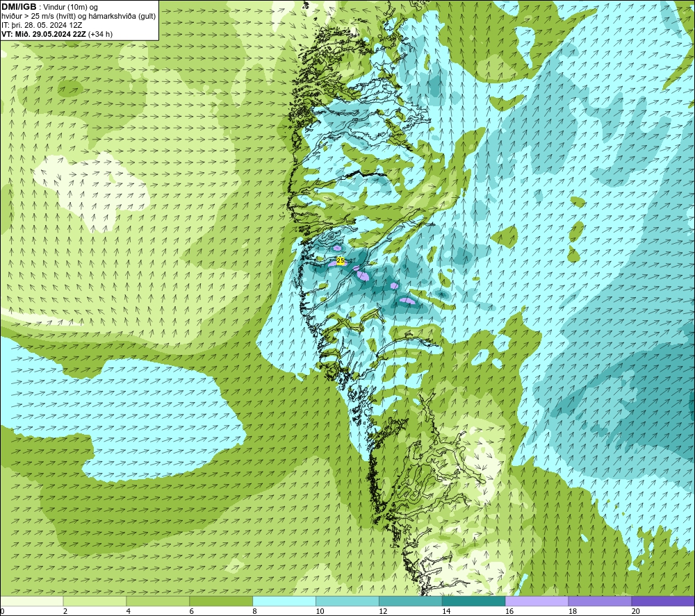Screen dimensions: 695x616
Task: Click legend scale value 14
Action: point(446,611)
